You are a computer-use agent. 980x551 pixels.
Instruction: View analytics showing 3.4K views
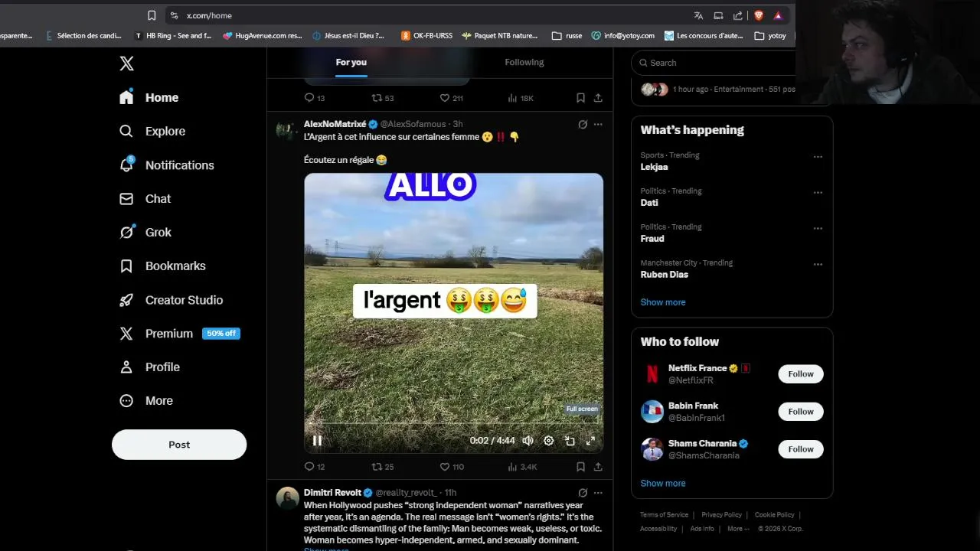tap(522, 467)
